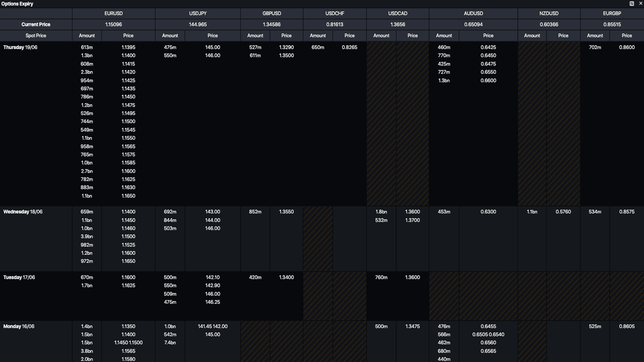The height and width of the screenshot is (362, 644).
Task: Select the 1.3550 GBPUSD strike on Wednesday
Action: pos(286,212)
